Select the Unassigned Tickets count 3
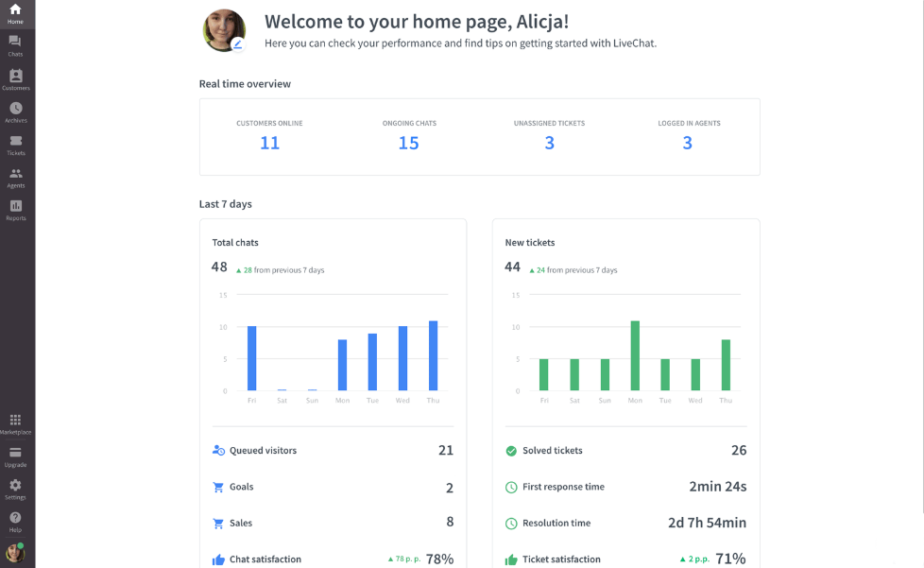 click(549, 143)
